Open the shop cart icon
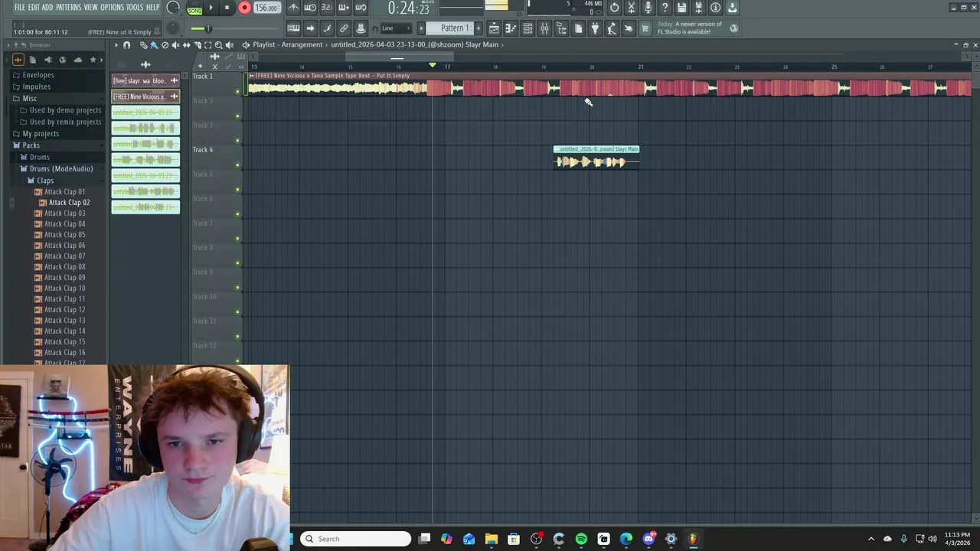This screenshot has width=980, height=551. point(645,28)
